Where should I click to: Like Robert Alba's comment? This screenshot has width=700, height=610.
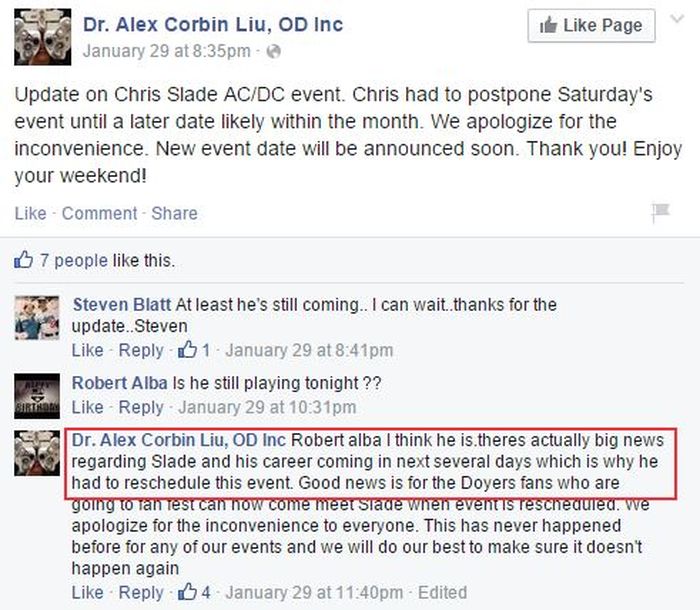point(87,407)
